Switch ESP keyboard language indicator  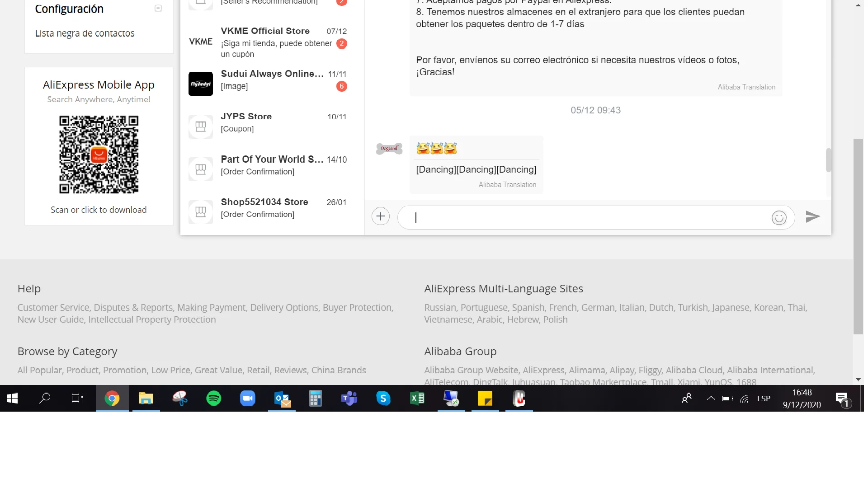[764, 399]
